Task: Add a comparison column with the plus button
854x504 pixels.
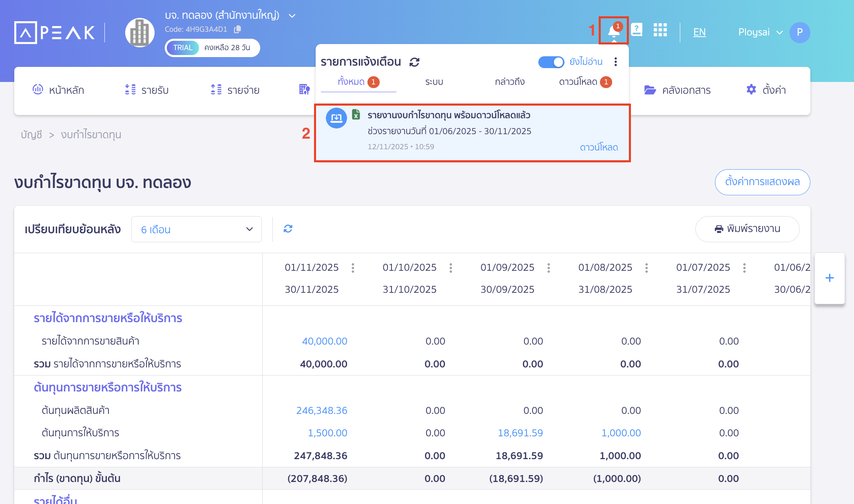Action: [830, 278]
